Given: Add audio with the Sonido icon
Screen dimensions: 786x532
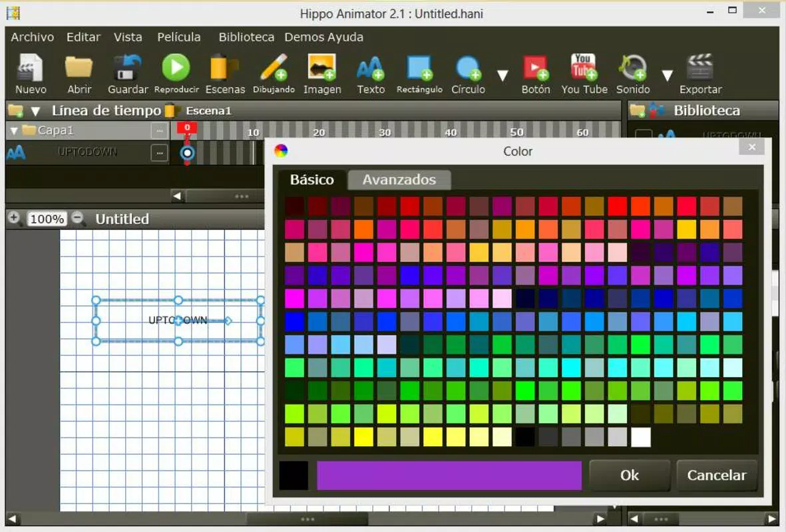Looking at the screenshot, I should [633, 73].
